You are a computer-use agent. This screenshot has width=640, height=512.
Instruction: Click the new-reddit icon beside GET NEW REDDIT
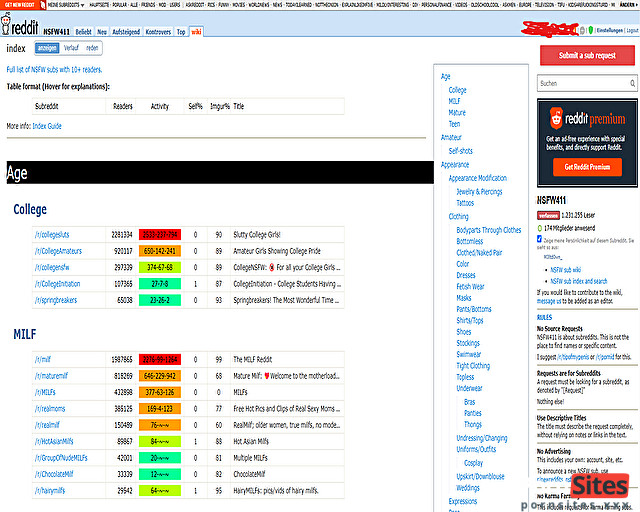coord(43,5)
